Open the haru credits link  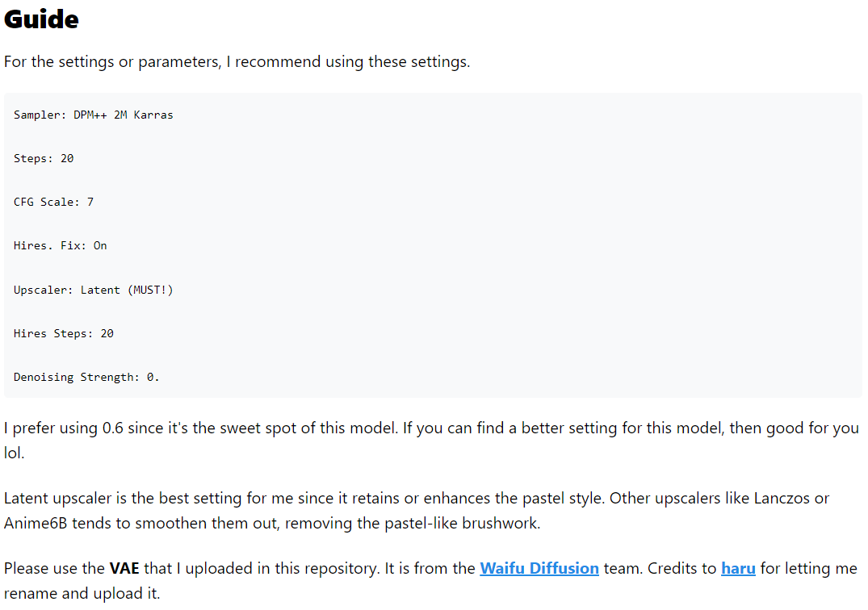point(738,569)
